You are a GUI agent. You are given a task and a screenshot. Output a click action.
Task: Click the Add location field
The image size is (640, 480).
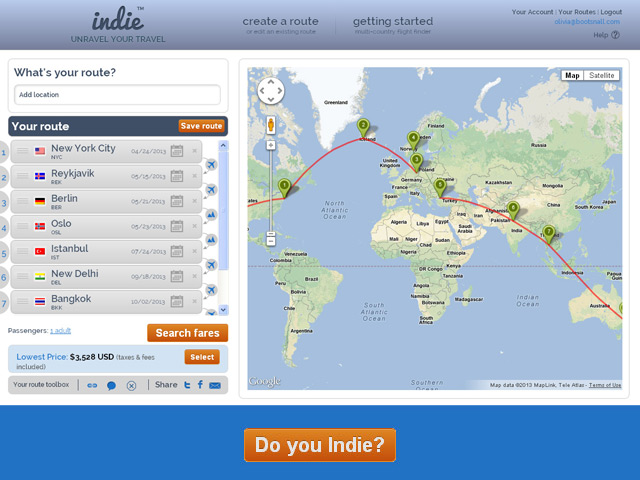tap(118, 95)
